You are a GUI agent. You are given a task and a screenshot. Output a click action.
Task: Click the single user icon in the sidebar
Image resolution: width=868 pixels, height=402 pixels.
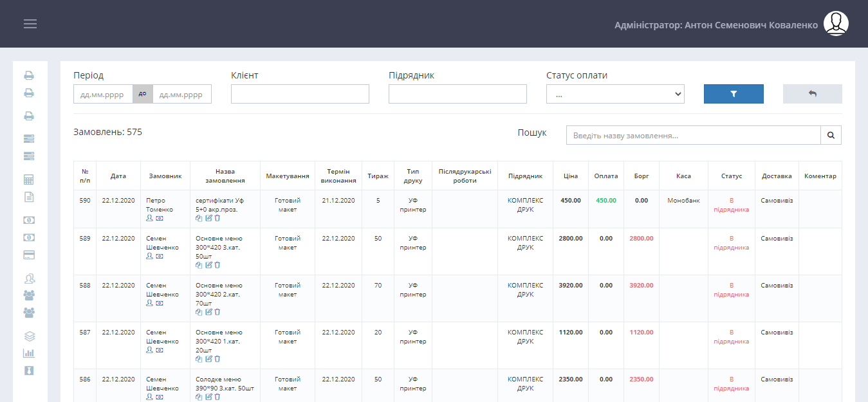point(29,279)
